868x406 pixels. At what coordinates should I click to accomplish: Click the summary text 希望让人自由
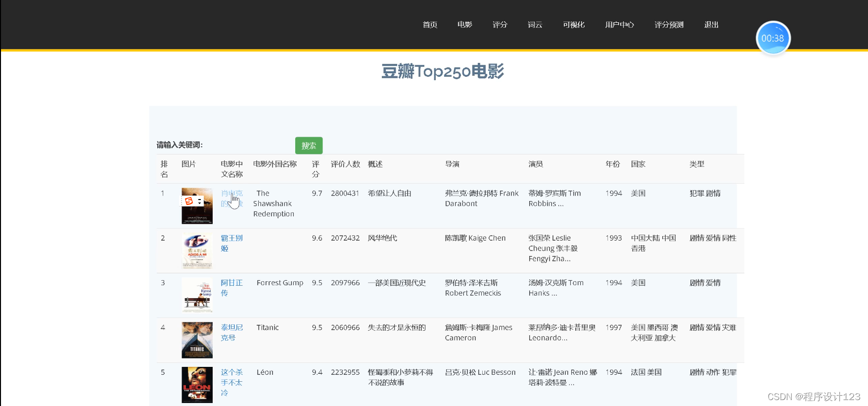389,193
